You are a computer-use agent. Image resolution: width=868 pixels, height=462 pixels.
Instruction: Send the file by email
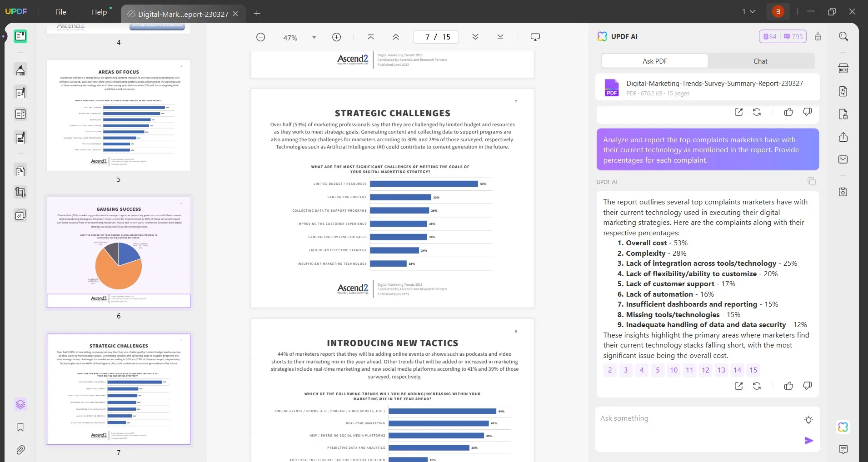843,159
